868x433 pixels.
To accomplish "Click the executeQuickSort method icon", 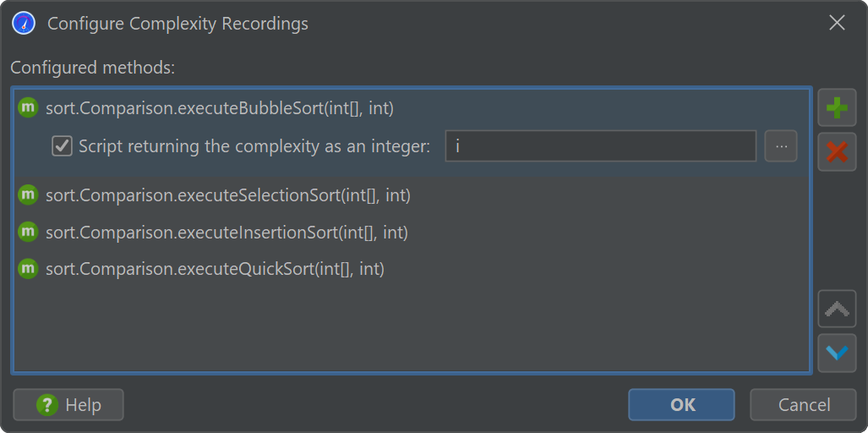I will point(28,269).
